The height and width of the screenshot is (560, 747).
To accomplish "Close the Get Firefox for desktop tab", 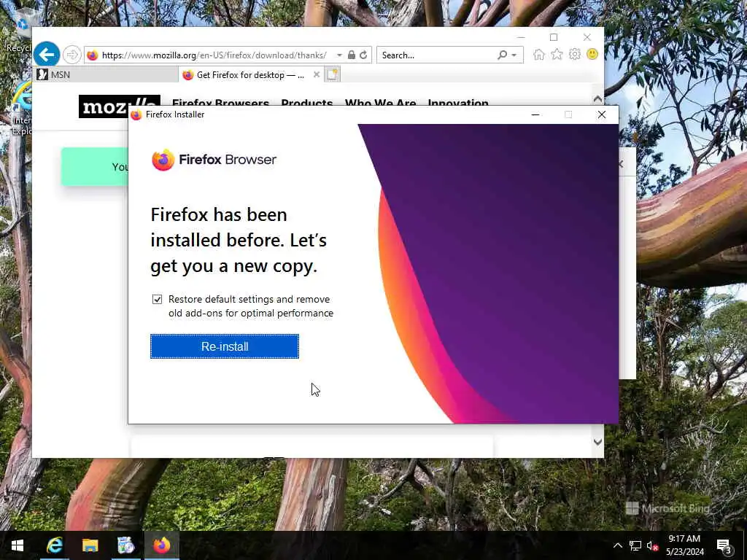I will click(x=317, y=75).
